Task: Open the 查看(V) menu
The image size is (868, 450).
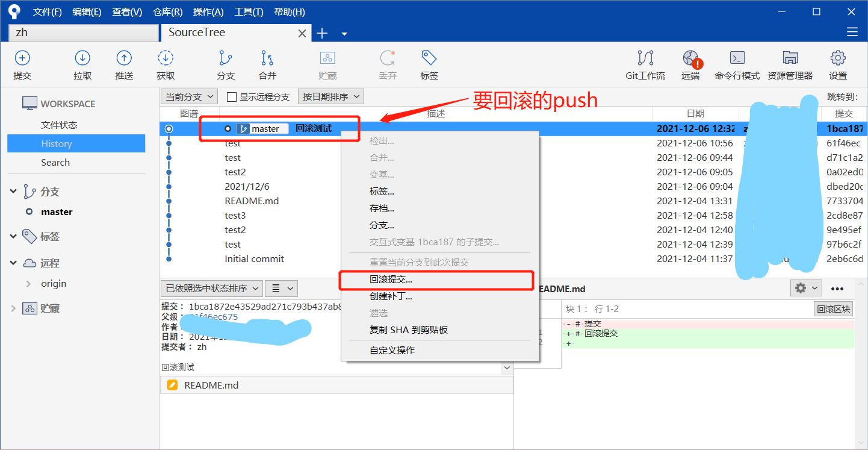Action: [x=127, y=12]
